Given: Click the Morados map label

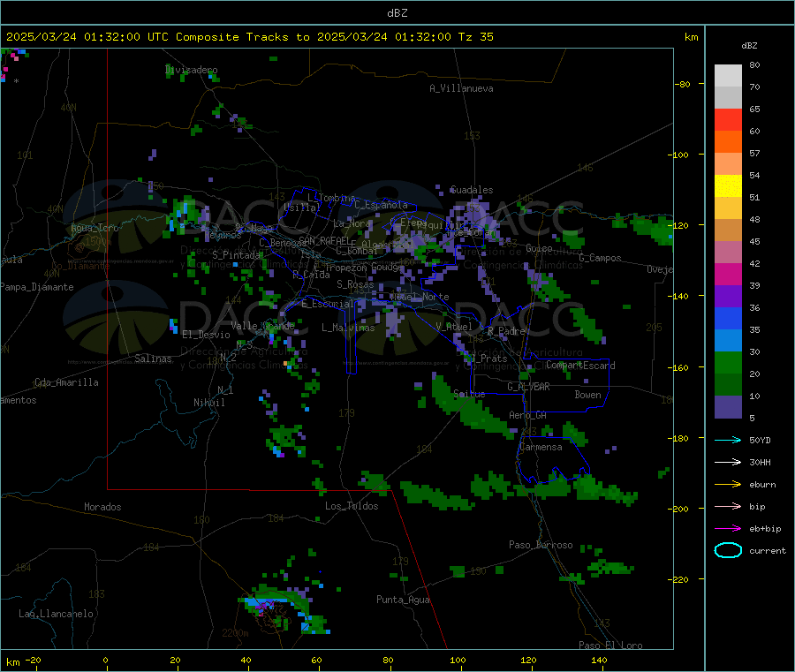Looking at the screenshot, I should [x=102, y=507].
